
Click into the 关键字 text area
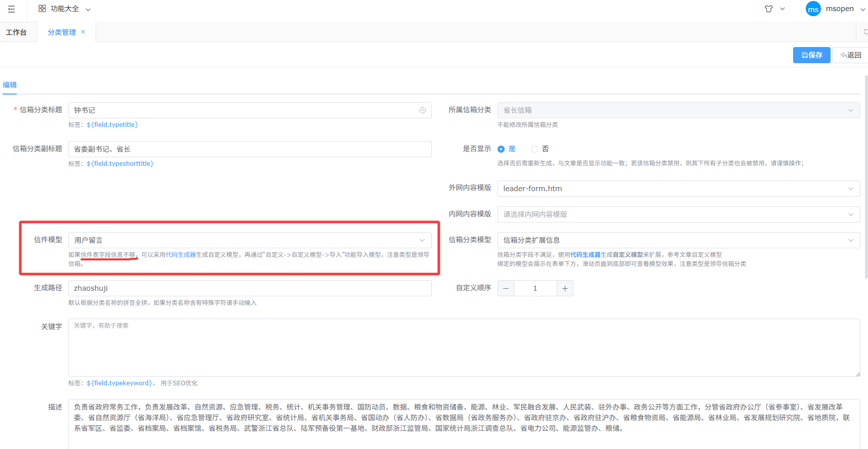464,347
